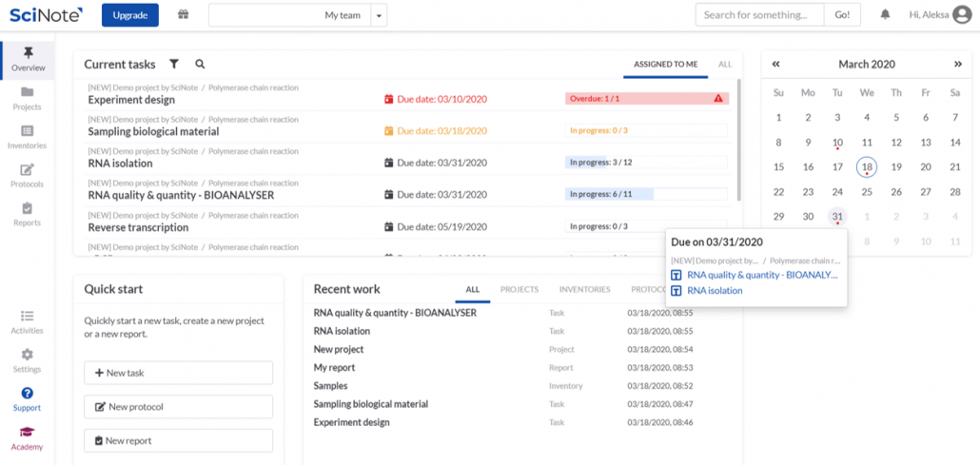Click the Current tasks search icon
This screenshot has width=980, height=465.
click(x=200, y=65)
